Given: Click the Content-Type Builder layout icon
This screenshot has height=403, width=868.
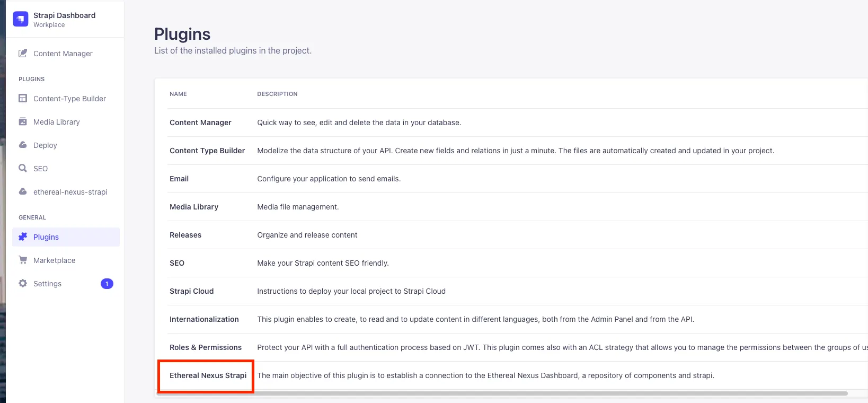Looking at the screenshot, I should (23, 99).
